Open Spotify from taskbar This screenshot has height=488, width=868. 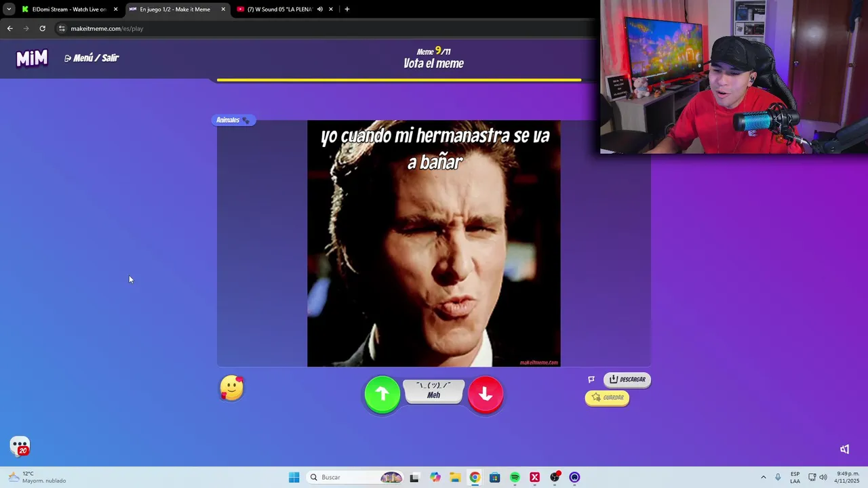point(515,477)
